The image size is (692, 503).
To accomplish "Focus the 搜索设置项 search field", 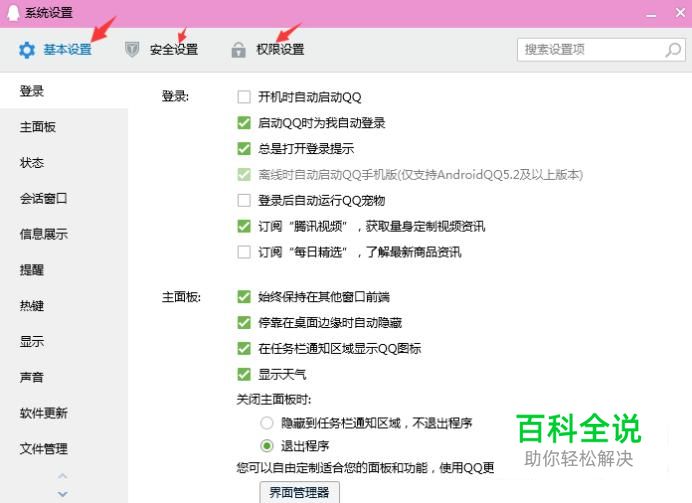I will click(601, 50).
